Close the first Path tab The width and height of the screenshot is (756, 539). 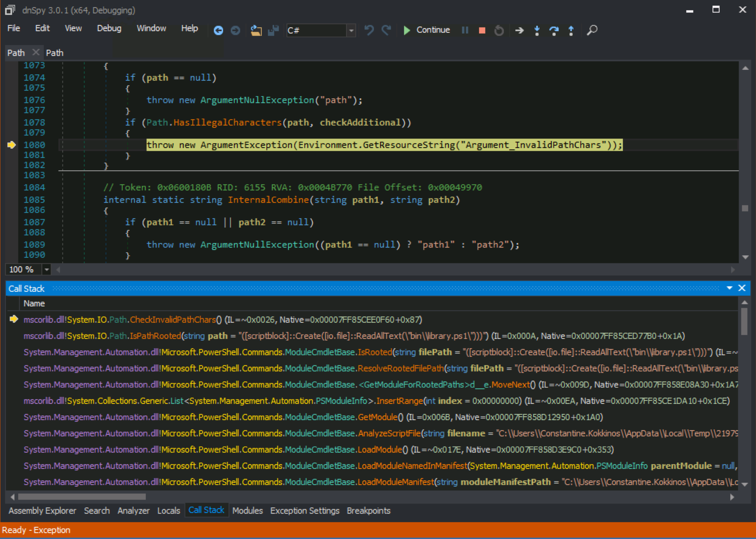[x=36, y=52]
